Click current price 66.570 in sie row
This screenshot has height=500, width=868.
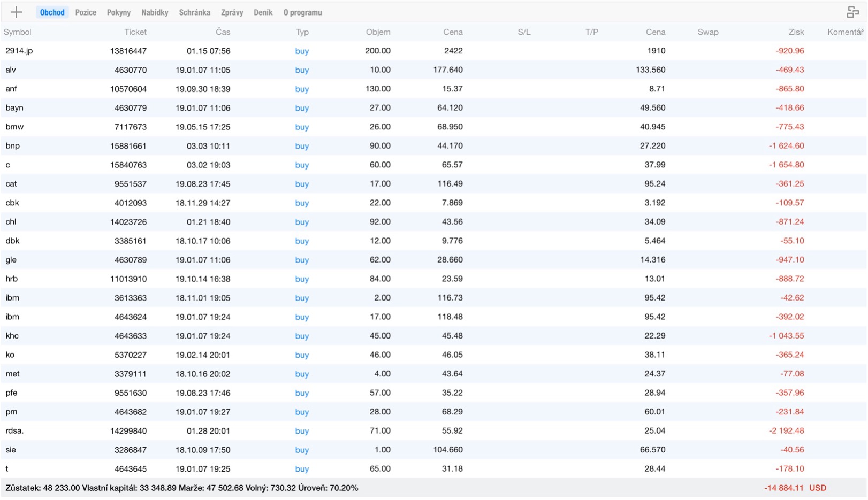click(x=653, y=450)
